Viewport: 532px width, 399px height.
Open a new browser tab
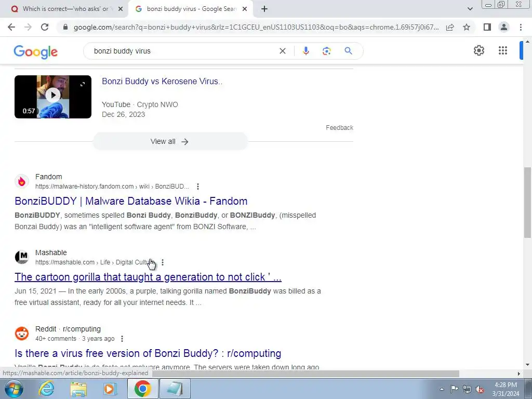(x=264, y=9)
